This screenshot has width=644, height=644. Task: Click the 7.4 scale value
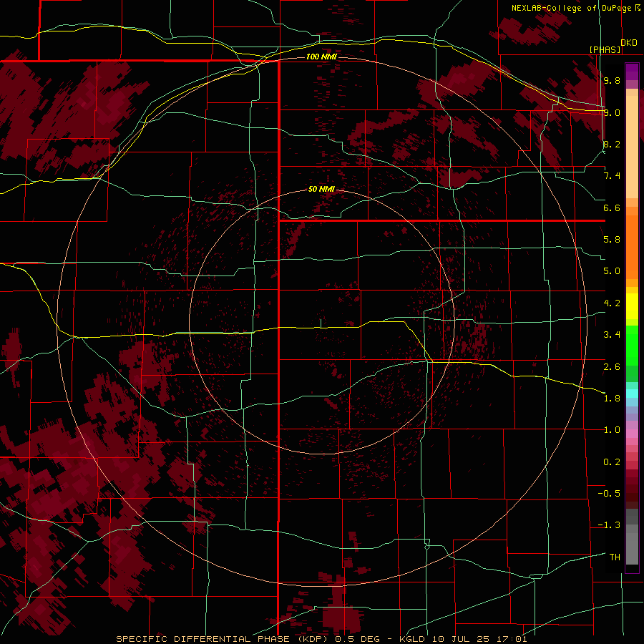tap(612, 176)
